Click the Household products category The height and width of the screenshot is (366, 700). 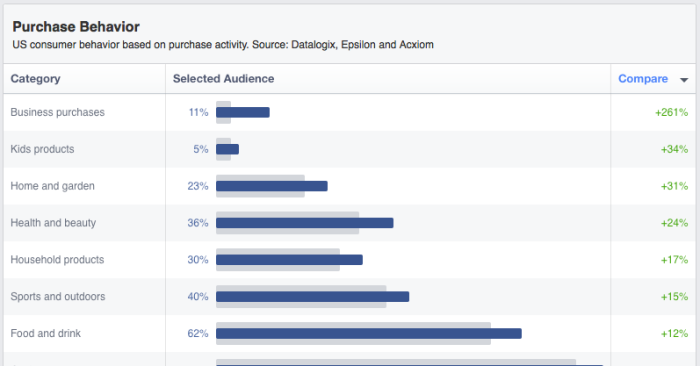pos(57,260)
